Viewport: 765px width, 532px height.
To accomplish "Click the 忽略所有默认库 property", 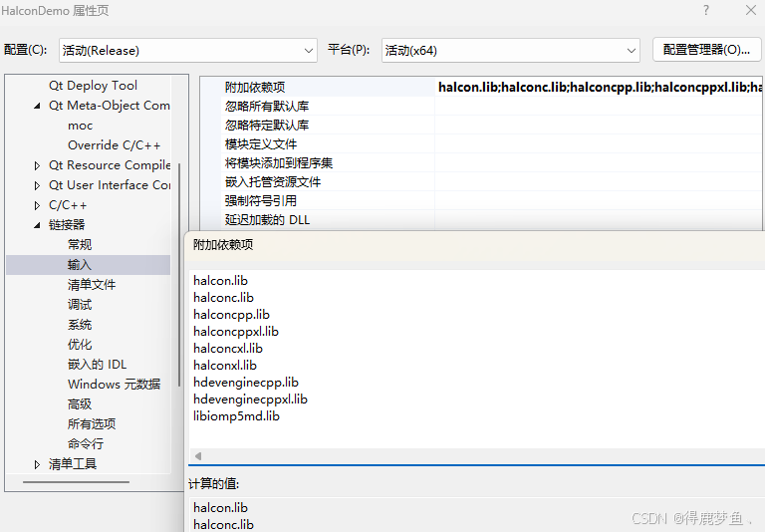I will tap(267, 106).
